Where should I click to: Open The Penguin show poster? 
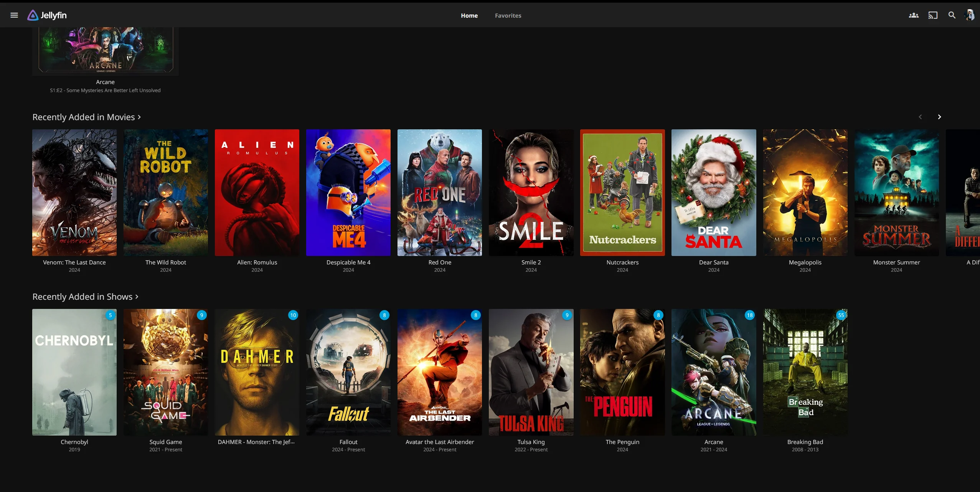pyautogui.click(x=622, y=372)
